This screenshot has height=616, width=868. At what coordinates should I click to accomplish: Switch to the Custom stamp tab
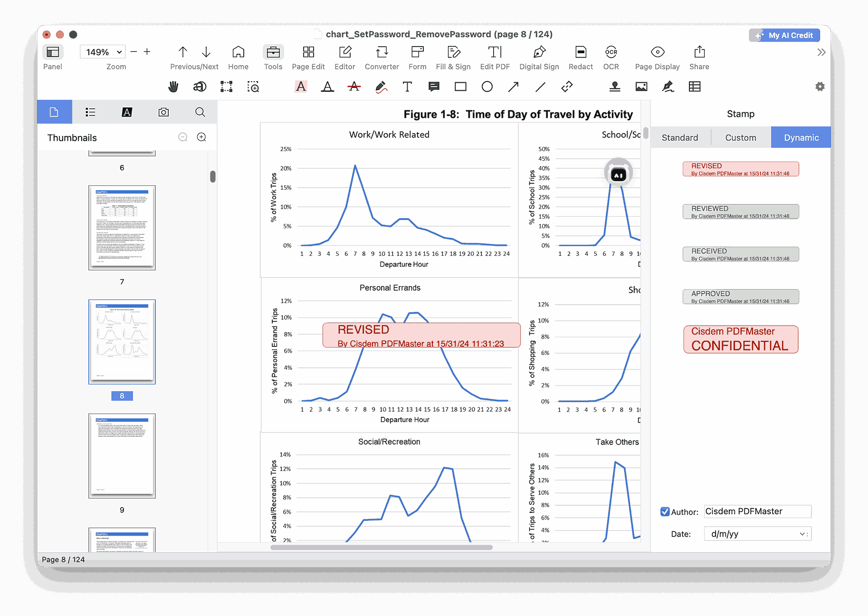click(x=740, y=137)
